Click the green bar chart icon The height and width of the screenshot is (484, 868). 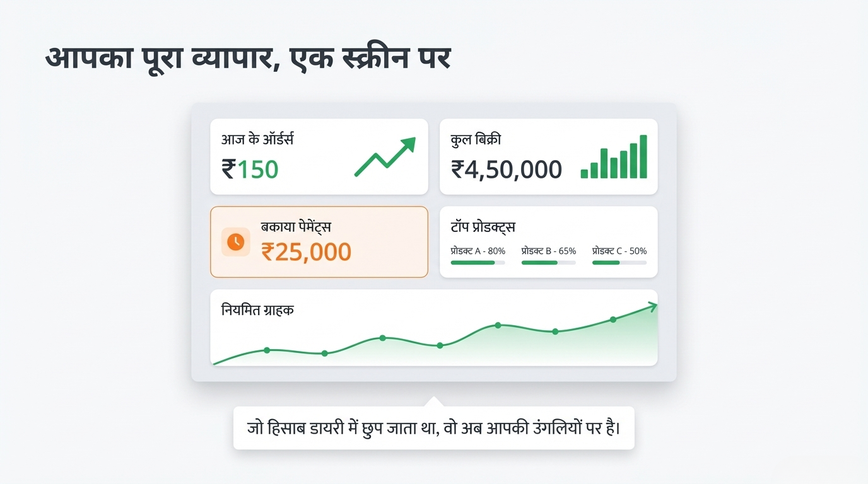[614, 157]
